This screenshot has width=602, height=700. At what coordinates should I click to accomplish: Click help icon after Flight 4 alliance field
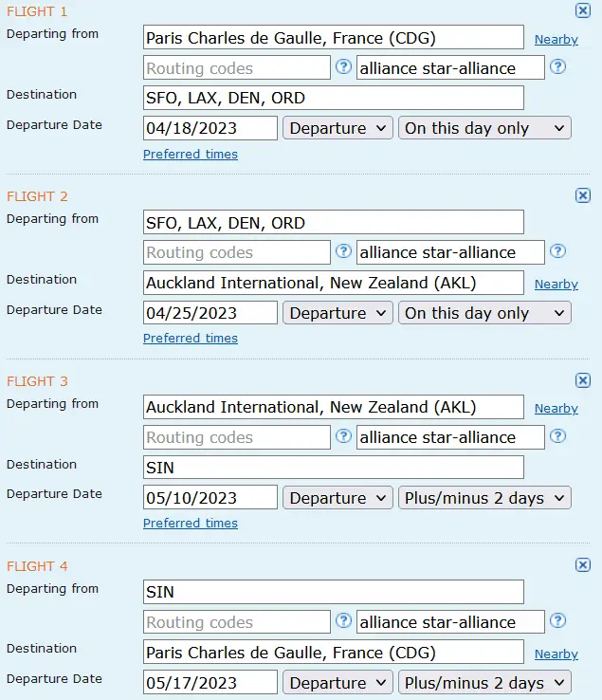coord(558,622)
